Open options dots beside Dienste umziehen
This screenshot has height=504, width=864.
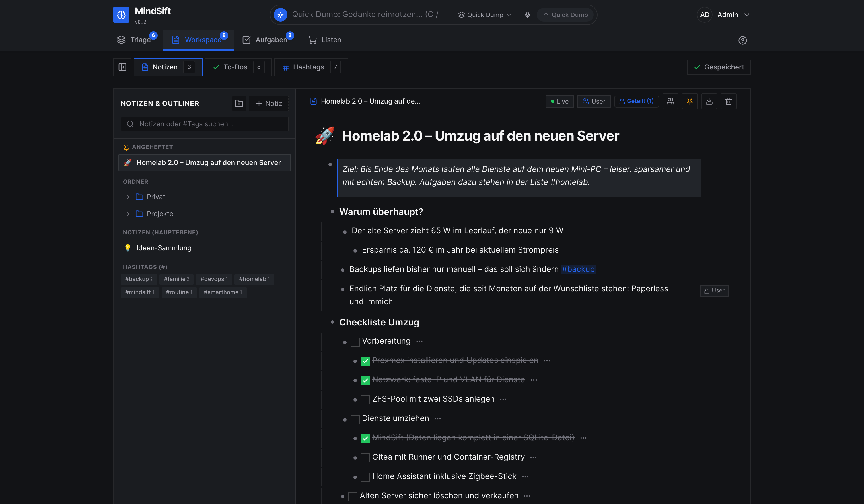438,419
